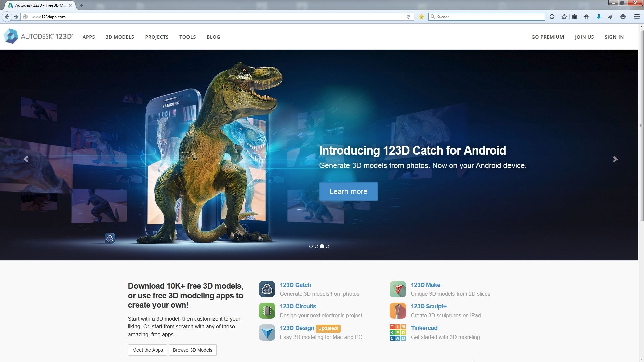The height and width of the screenshot is (362, 644).
Task: Click the vertical scrollbar thumb
Action: pyautogui.click(x=641, y=126)
